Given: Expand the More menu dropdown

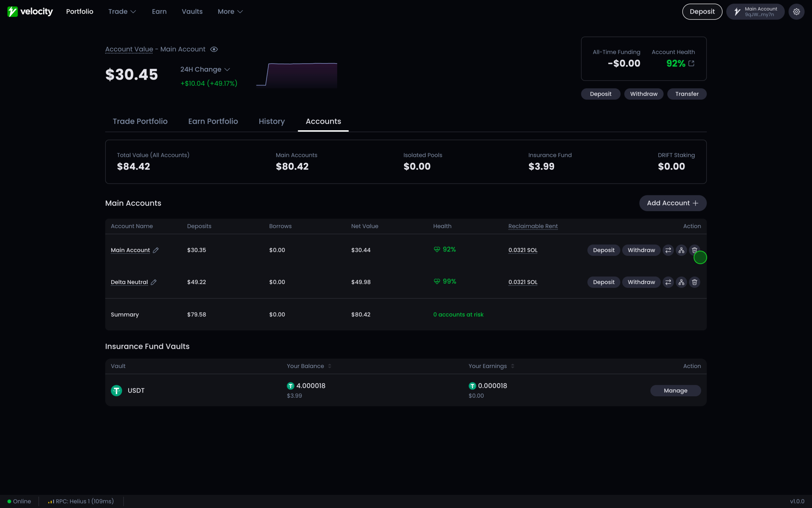Looking at the screenshot, I should pyautogui.click(x=230, y=12).
